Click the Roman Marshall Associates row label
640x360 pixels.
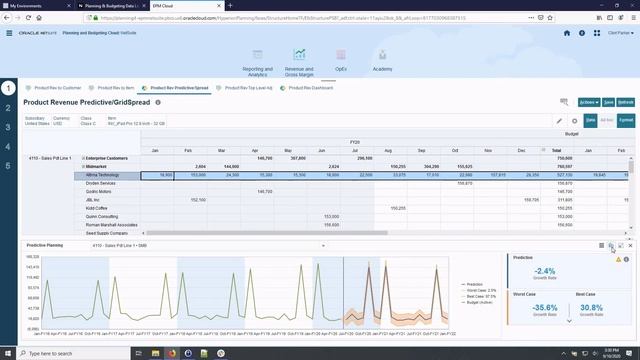tap(111, 225)
